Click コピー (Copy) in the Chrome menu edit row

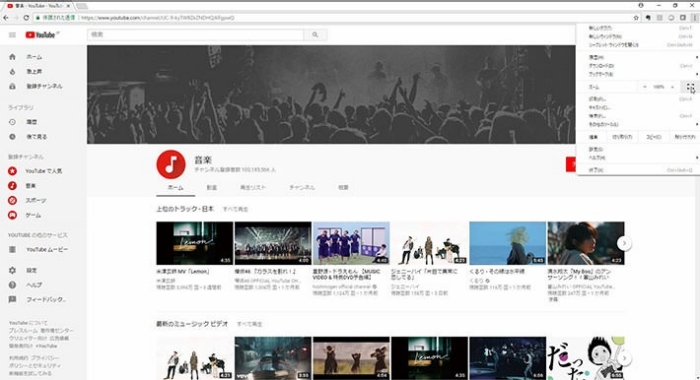pos(654,137)
